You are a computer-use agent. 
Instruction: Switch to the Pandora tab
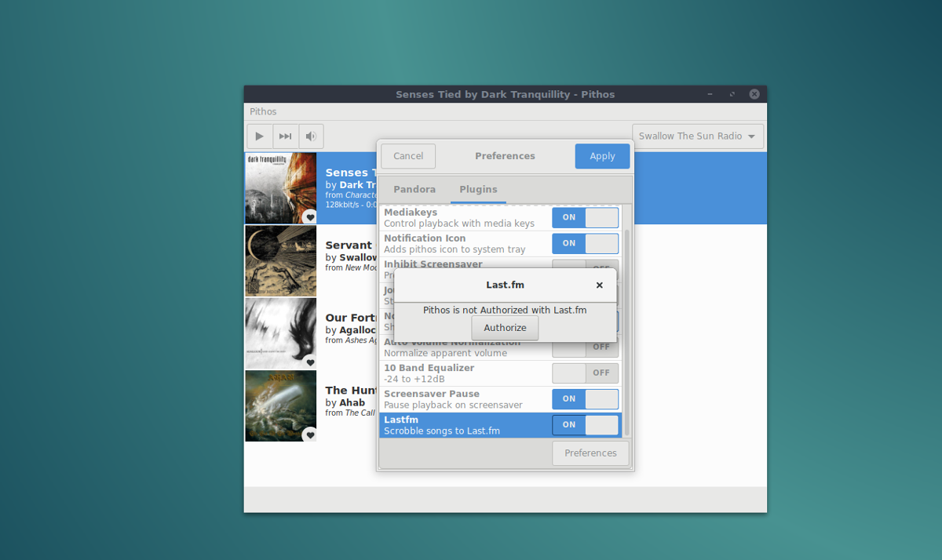[x=414, y=189]
